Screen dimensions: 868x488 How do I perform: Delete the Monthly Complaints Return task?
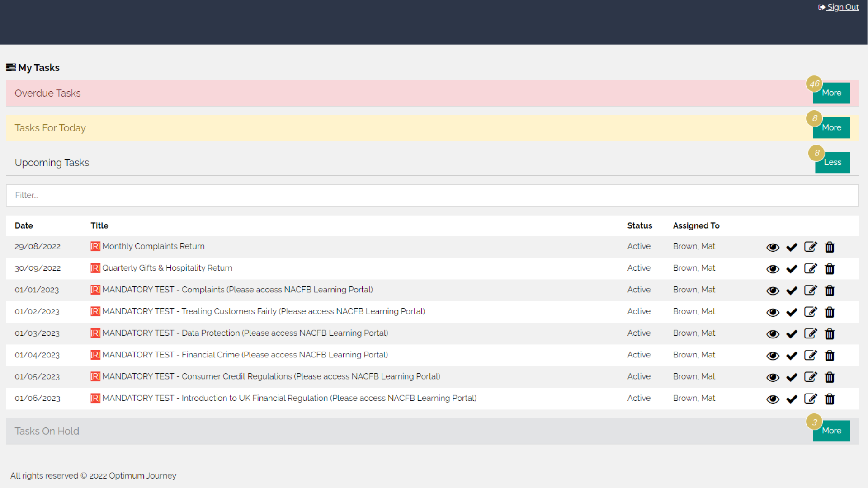pyautogui.click(x=829, y=247)
